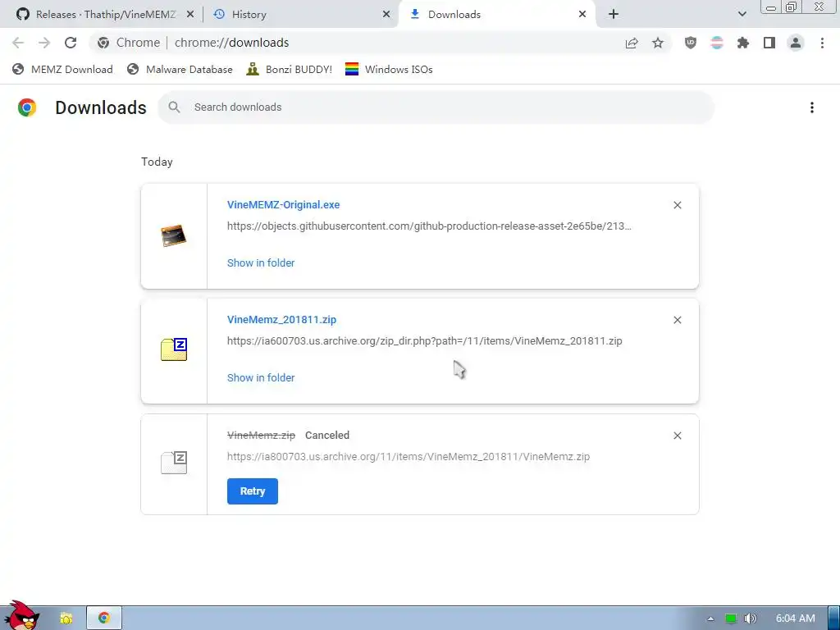This screenshot has height=630, width=840.
Task: Open the Windows ISOs bookmark
Action: coord(389,69)
